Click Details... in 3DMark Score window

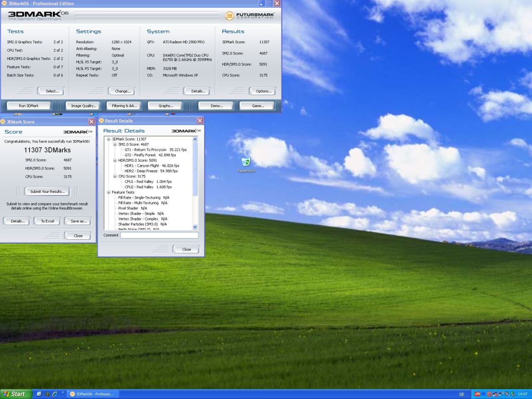pos(17,221)
